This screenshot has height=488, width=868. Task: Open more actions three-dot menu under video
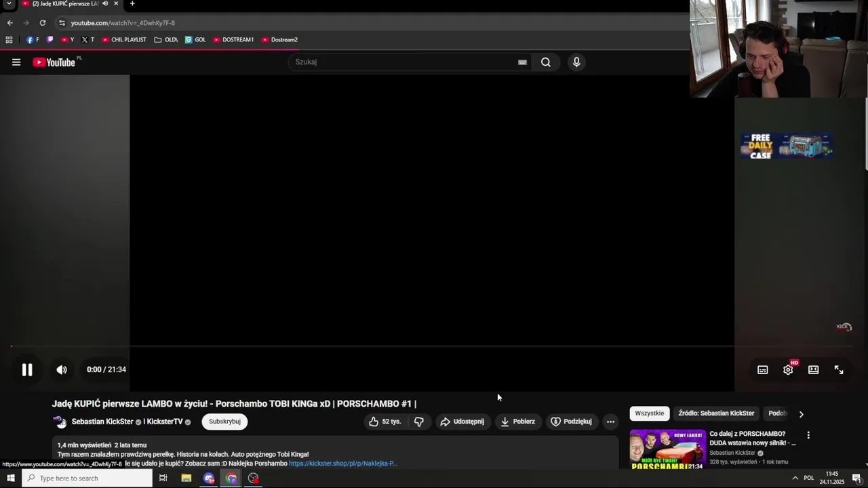pyautogui.click(x=610, y=422)
